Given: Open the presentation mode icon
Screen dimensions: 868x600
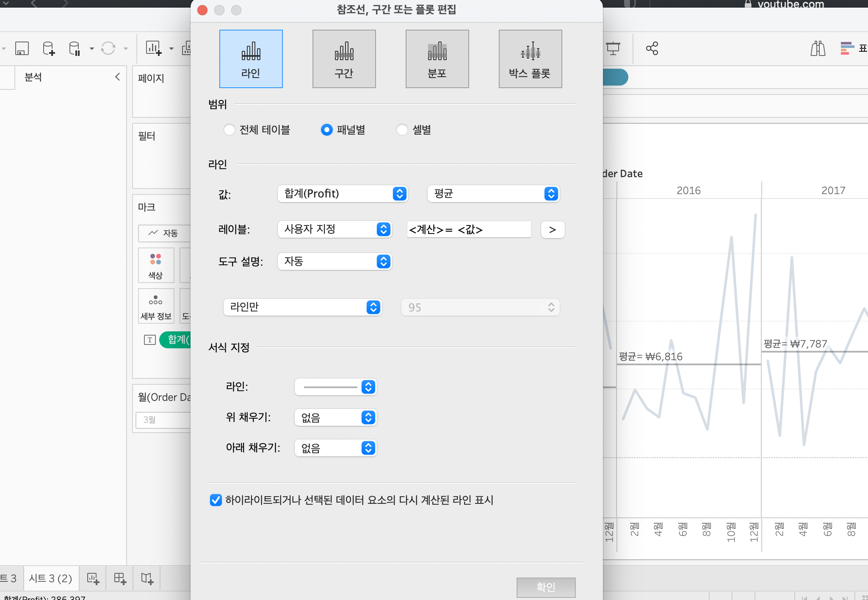Looking at the screenshot, I should coord(613,48).
